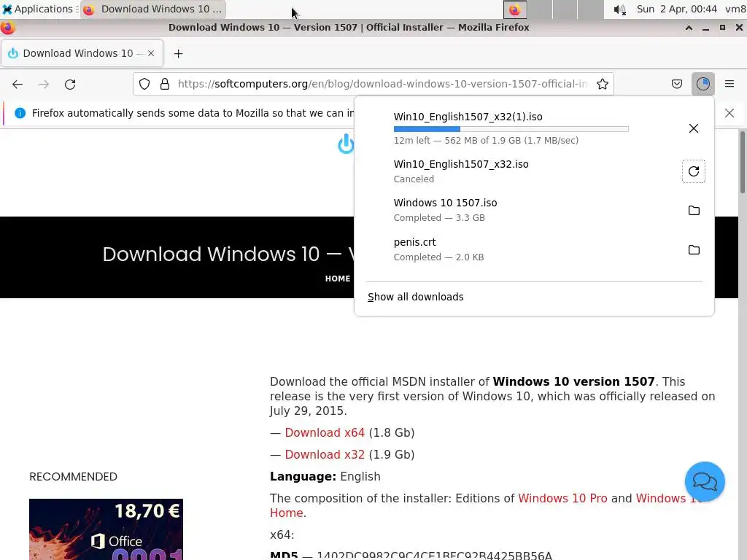Click the Download x64 link

click(325, 433)
